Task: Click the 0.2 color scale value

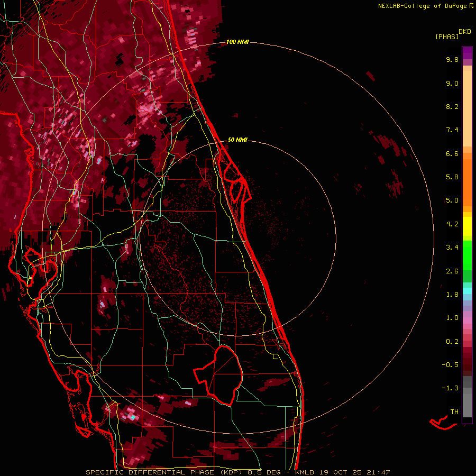Action: click(452, 341)
